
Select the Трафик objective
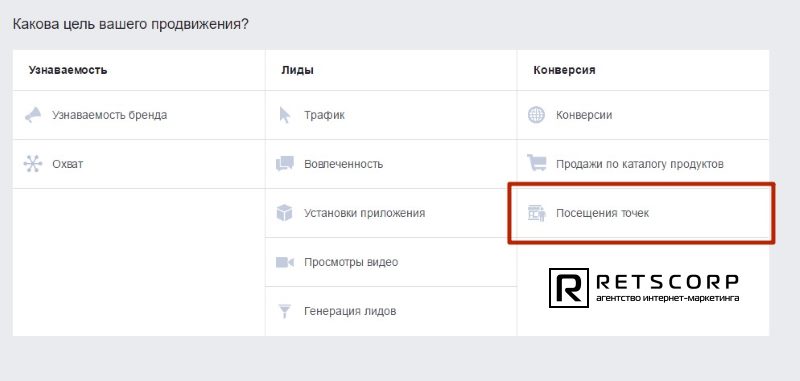click(x=324, y=115)
